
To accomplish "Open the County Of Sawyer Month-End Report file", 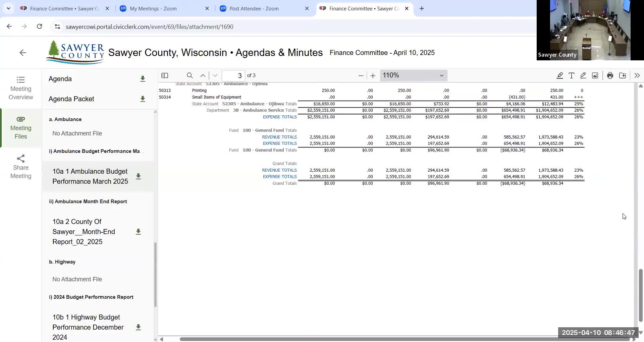I will click(x=84, y=232).
